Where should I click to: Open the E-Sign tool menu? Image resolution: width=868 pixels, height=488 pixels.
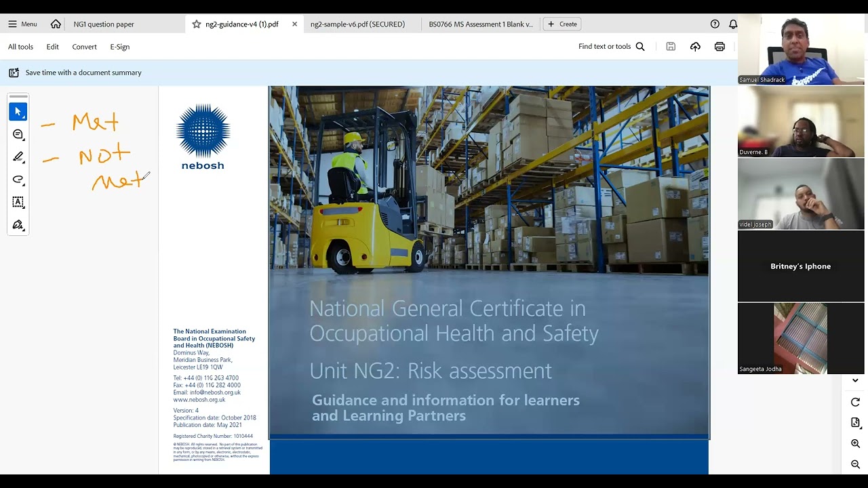120,47
